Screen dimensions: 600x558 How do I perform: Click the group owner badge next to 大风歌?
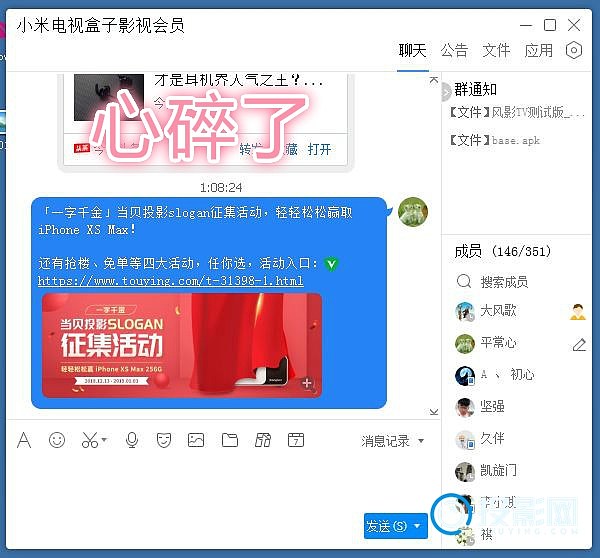tap(578, 312)
